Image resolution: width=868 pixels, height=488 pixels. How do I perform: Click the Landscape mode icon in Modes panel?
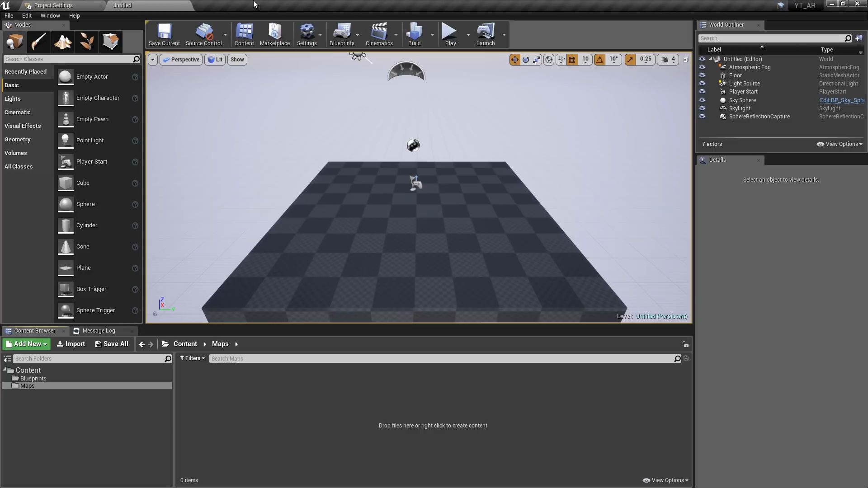tap(62, 42)
